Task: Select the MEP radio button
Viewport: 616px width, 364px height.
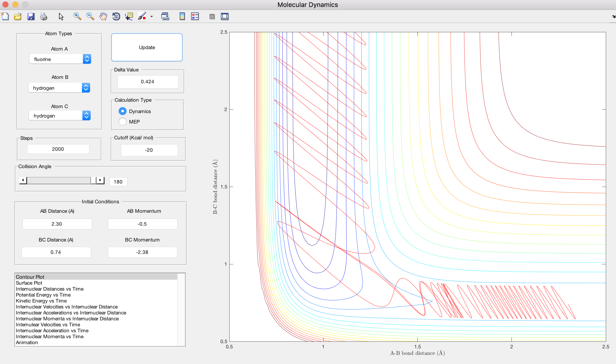Action: click(x=123, y=121)
